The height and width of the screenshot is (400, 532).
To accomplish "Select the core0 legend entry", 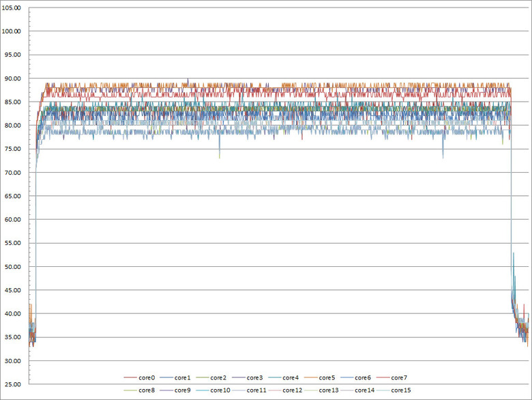I will 139,377.
